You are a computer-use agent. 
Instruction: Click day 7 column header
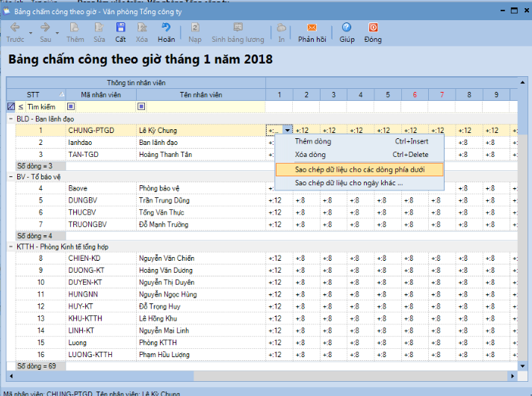coord(442,95)
